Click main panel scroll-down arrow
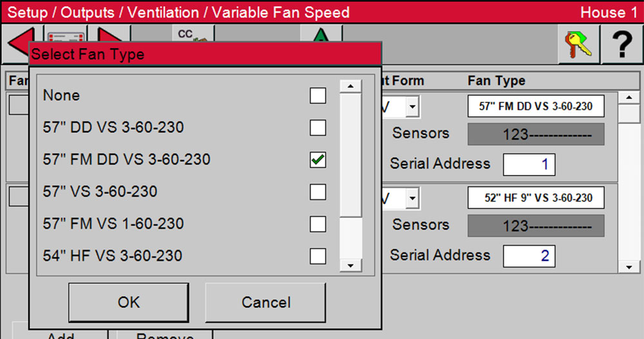 (627, 267)
